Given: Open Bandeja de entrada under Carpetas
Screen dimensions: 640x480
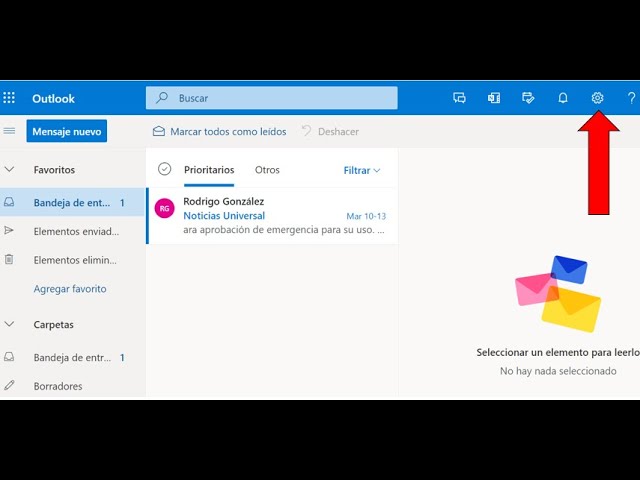Looking at the screenshot, I should pyautogui.click(x=72, y=358).
